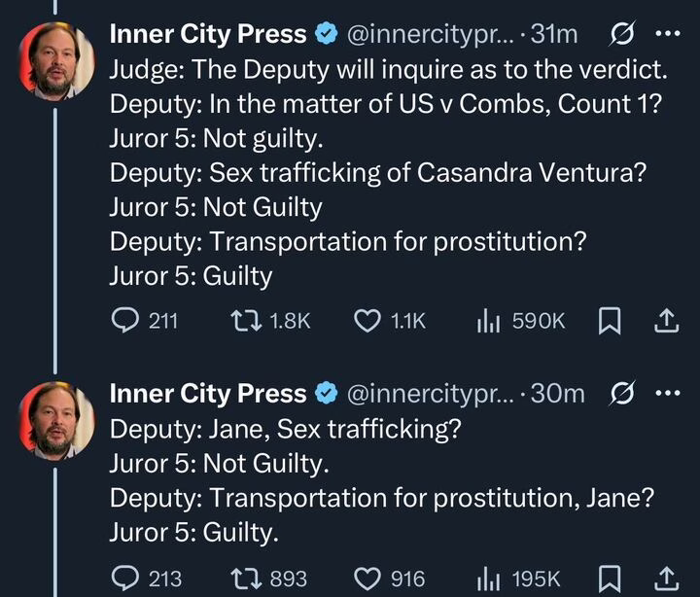700x597 pixels.
Task: Like the tweet with 1.1K likes
Action: (367, 321)
